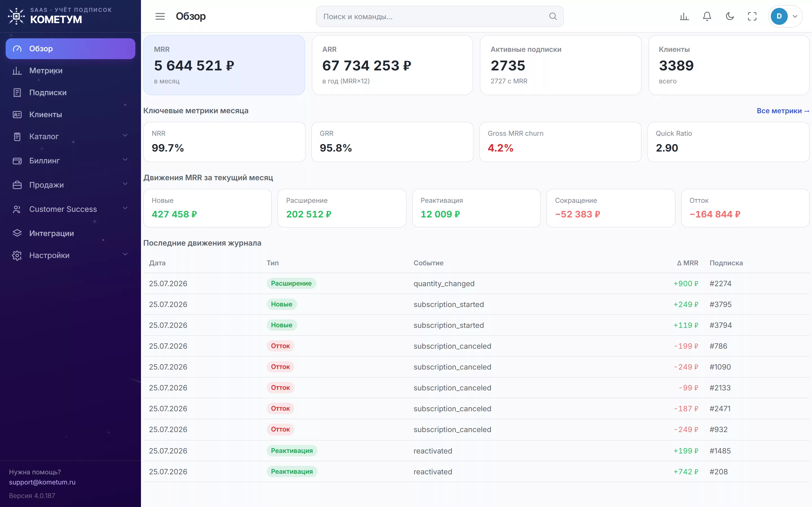Follow the Все метрики link
The width and height of the screenshot is (812, 507).
(x=783, y=111)
